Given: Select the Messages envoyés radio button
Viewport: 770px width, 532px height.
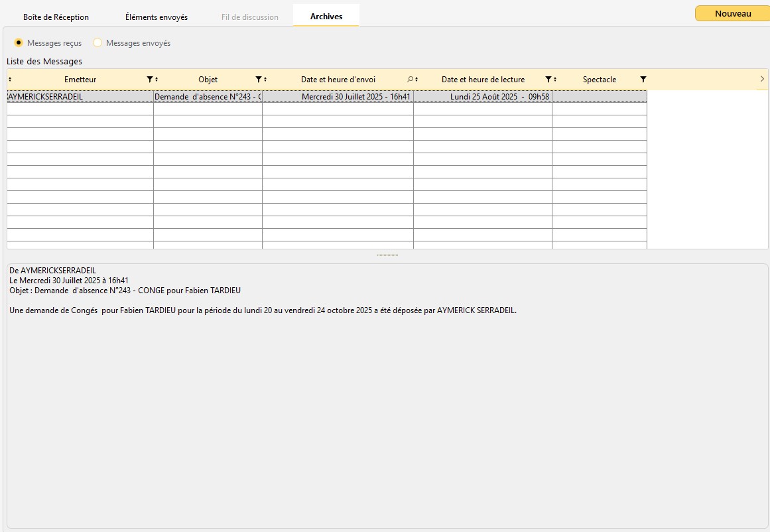Looking at the screenshot, I should pyautogui.click(x=97, y=43).
